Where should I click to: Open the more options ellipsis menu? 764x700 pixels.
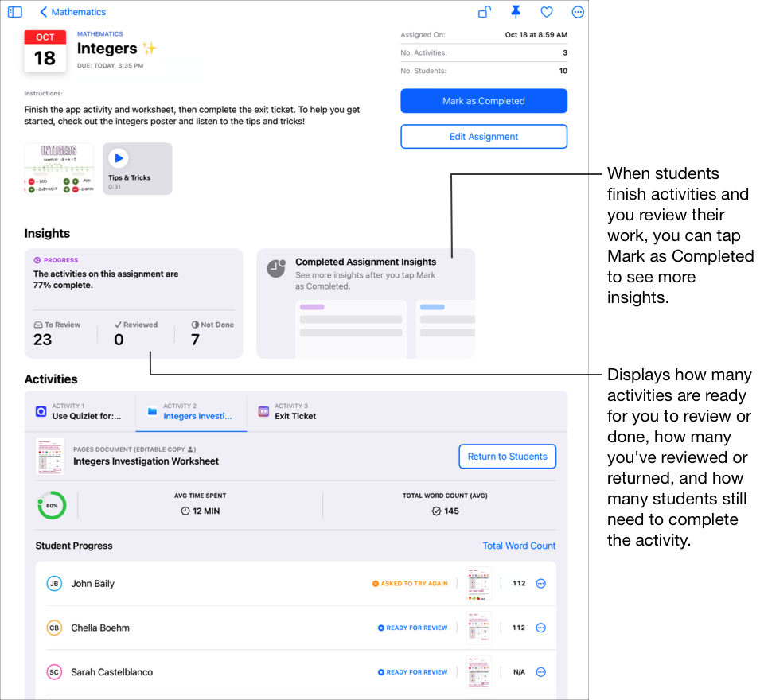[578, 12]
